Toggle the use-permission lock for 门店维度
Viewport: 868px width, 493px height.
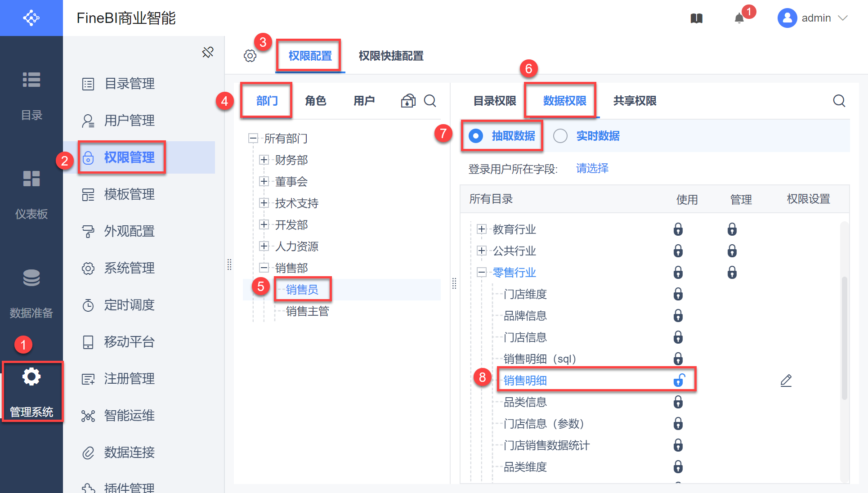678,294
